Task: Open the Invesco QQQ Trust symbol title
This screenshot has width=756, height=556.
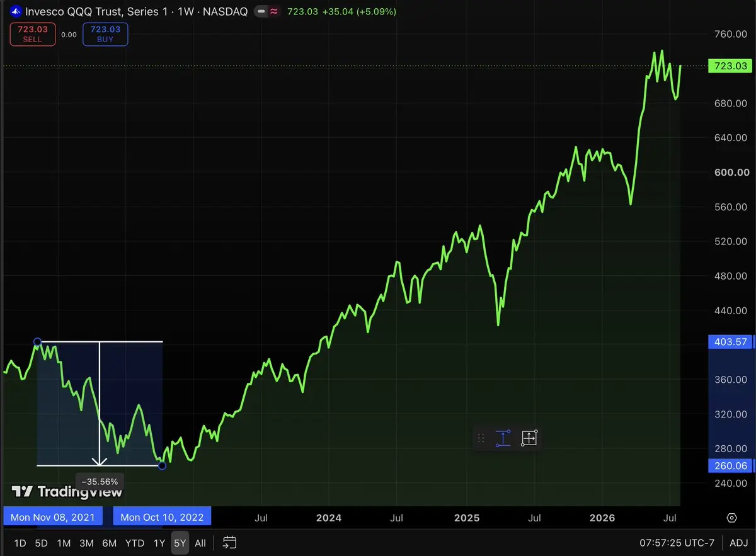Action: coord(136,11)
